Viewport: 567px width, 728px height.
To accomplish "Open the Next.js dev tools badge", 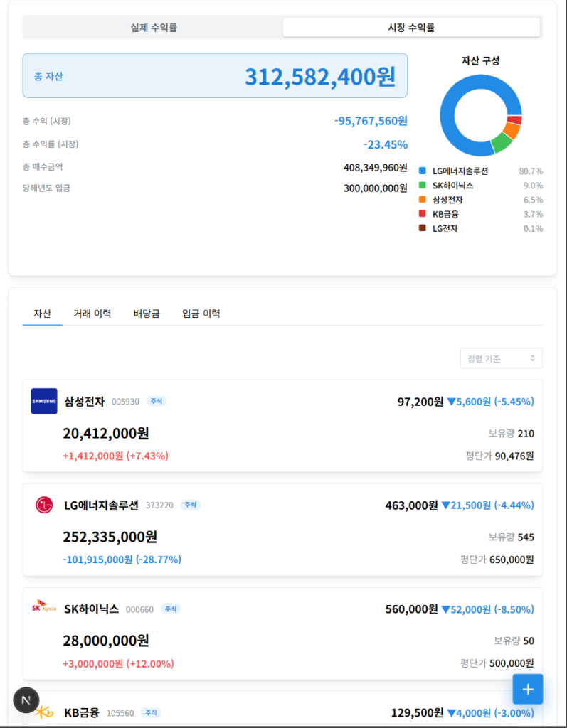I will tap(26, 700).
